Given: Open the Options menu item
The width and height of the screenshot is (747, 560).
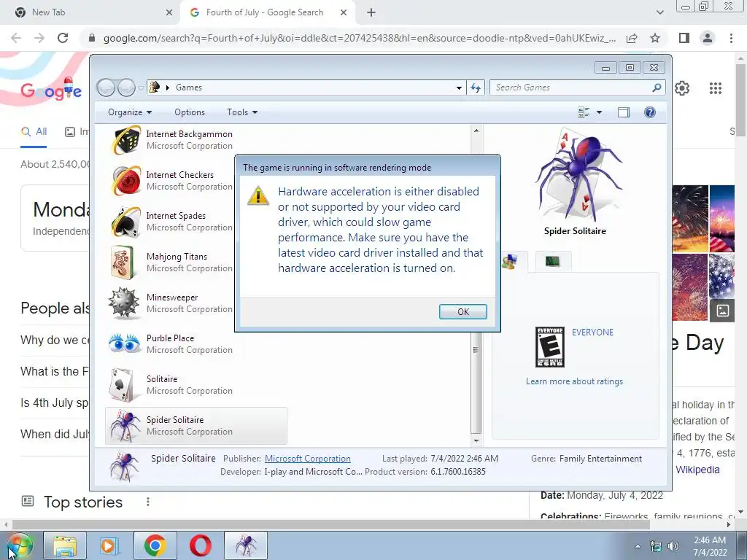Looking at the screenshot, I should pyautogui.click(x=190, y=112).
